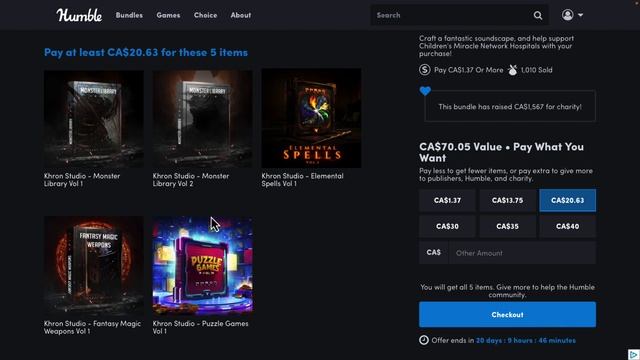Open Elemental Spells Vol 1 cover image
640x360 pixels.
pyautogui.click(x=311, y=118)
